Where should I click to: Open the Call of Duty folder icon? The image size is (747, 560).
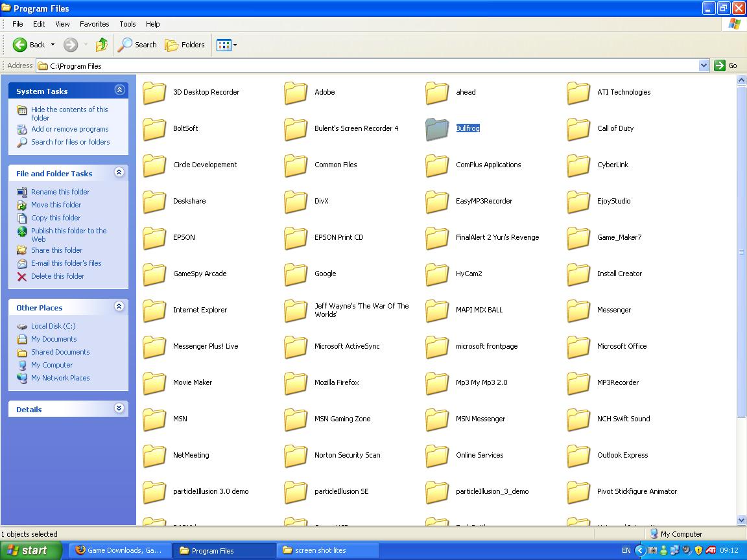click(x=578, y=129)
